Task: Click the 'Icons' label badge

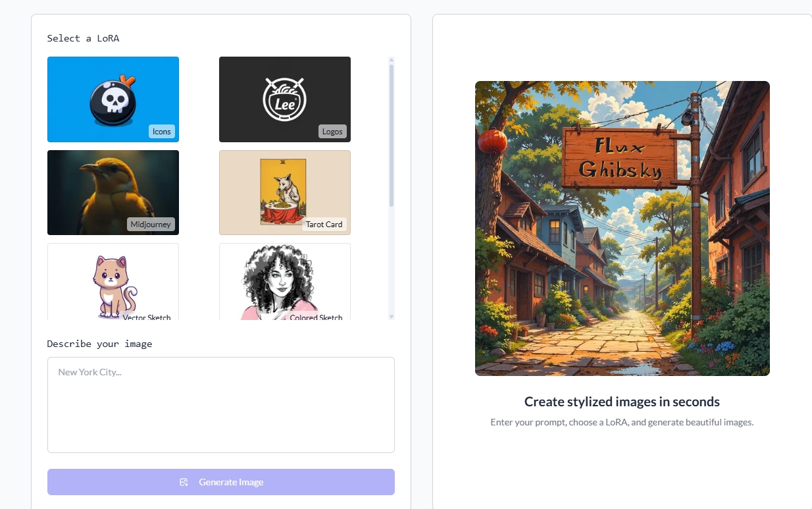Action: [x=162, y=132]
